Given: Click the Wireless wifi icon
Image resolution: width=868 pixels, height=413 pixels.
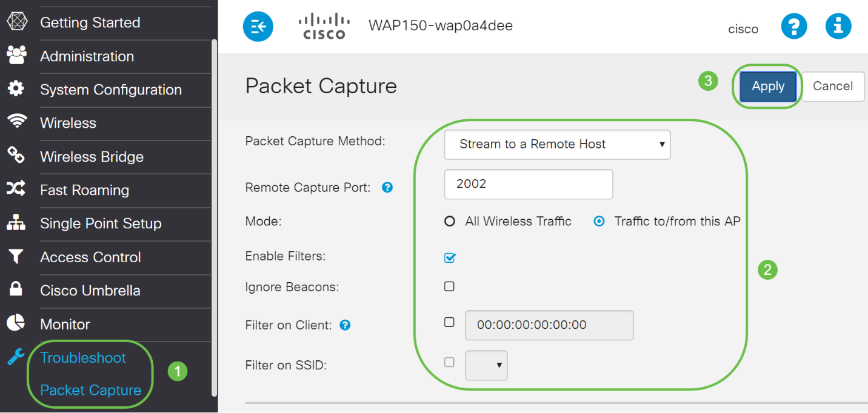Looking at the screenshot, I should [x=16, y=122].
